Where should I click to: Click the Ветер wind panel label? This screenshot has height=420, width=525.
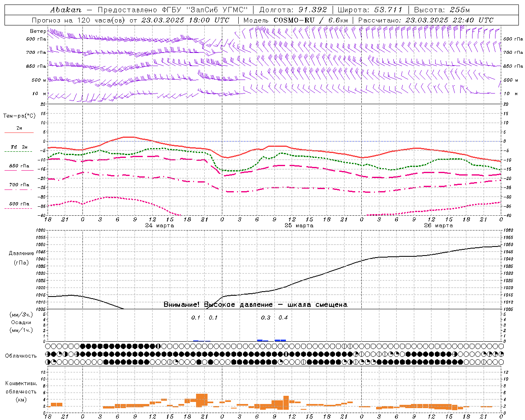(x=38, y=31)
